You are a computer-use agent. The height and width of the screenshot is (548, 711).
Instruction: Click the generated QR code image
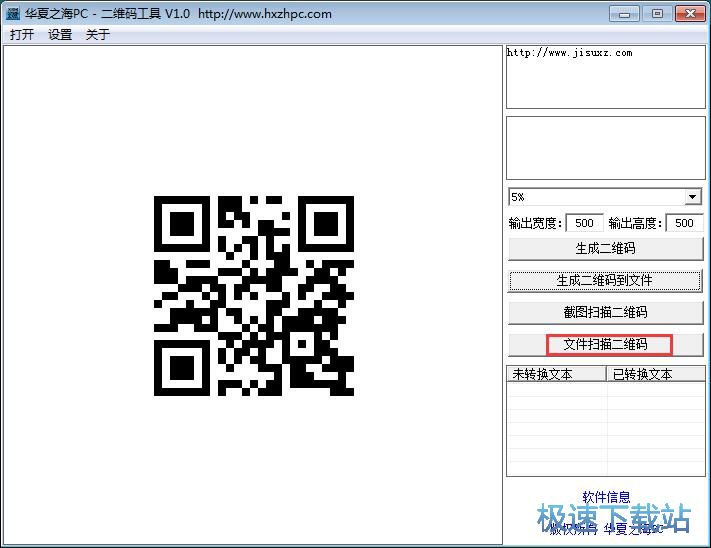coord(254,296)
